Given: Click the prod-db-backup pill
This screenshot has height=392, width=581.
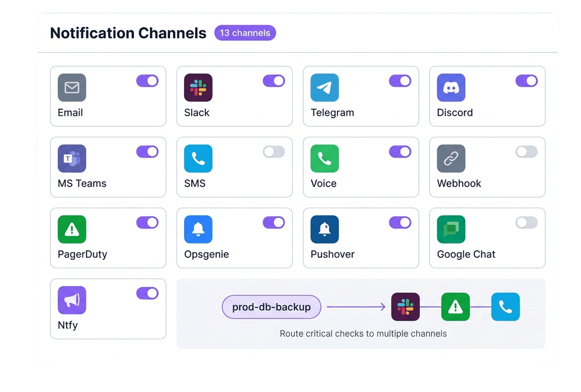Looking at the screenshot, I should click(x=272, y=307).
